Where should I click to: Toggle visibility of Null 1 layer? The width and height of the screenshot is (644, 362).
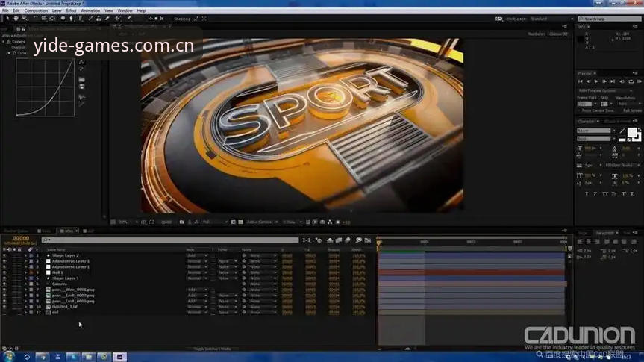(x=4, y=272)
